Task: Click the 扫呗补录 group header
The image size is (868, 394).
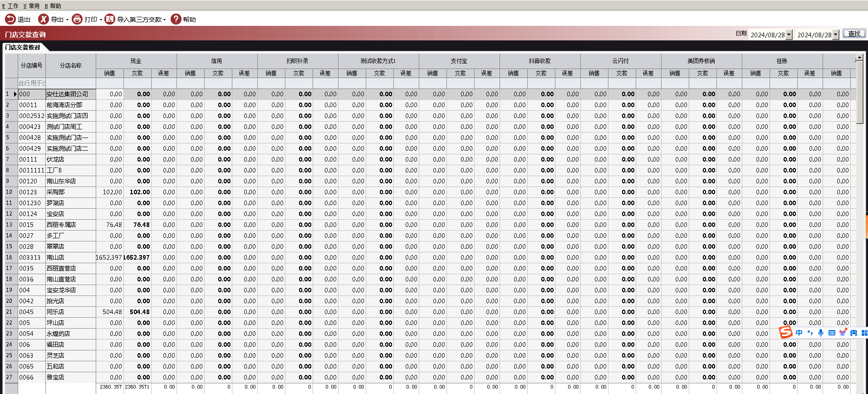Action: 298,61
